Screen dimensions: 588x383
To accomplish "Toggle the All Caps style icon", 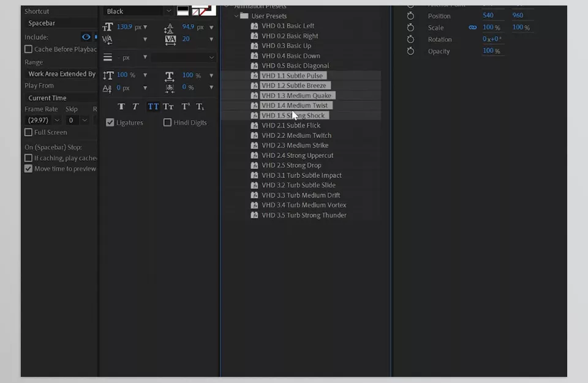I will [x=153, y=107].
